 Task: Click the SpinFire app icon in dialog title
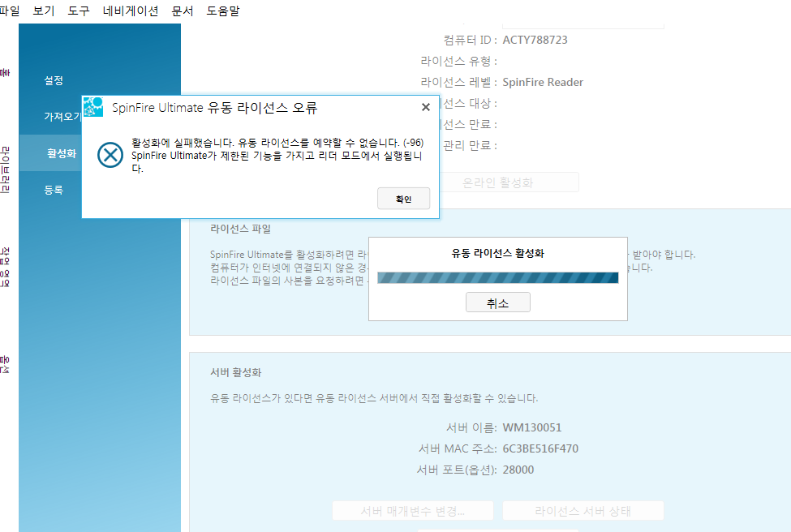pyautogui.click(x=93, y=107)
